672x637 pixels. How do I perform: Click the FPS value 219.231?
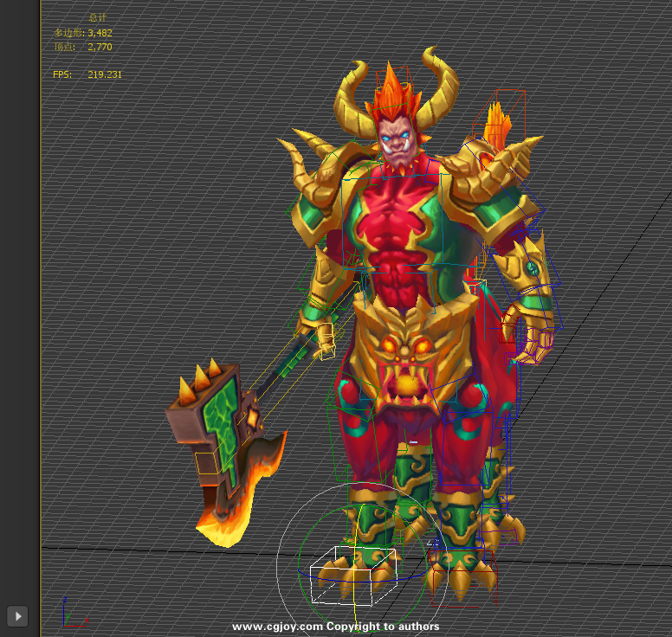click(105, 75)
